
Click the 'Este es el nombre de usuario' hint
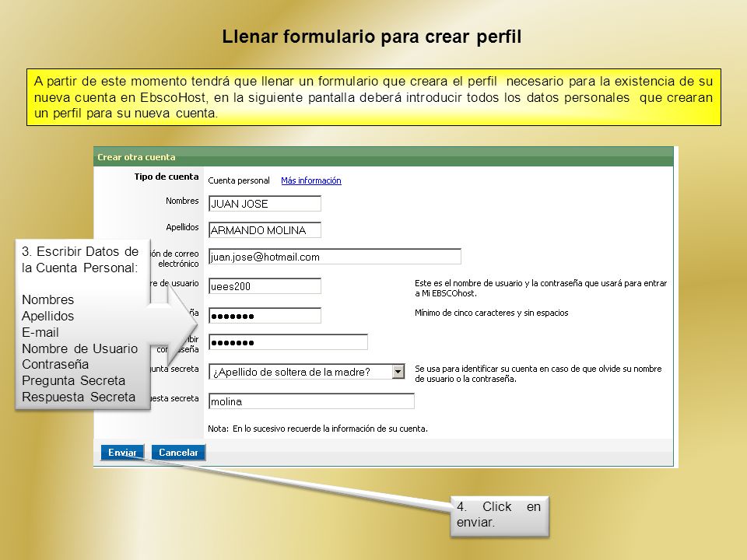(x=541, y=288)
